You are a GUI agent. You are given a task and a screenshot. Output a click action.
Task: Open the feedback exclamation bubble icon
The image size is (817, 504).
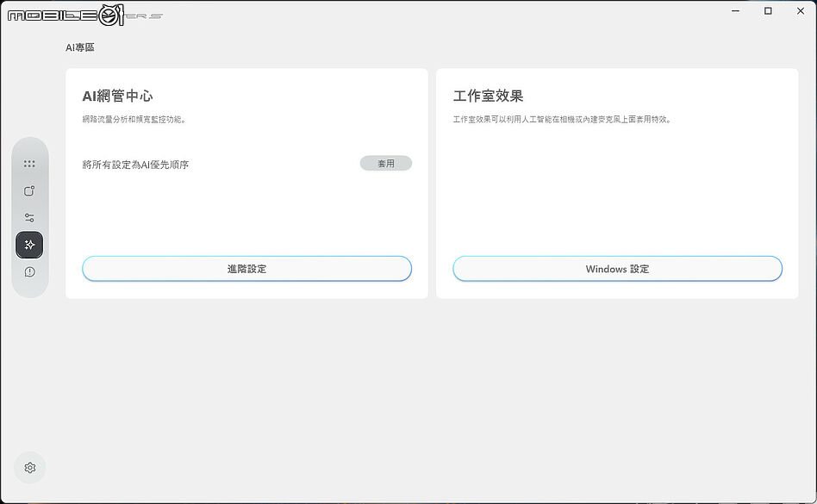point(29,271)
